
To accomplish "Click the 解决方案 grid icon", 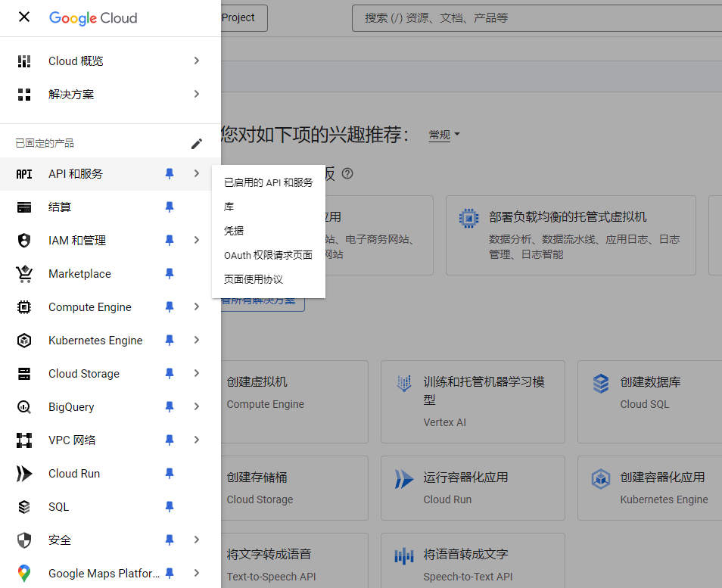I will (x=24, y=95).
